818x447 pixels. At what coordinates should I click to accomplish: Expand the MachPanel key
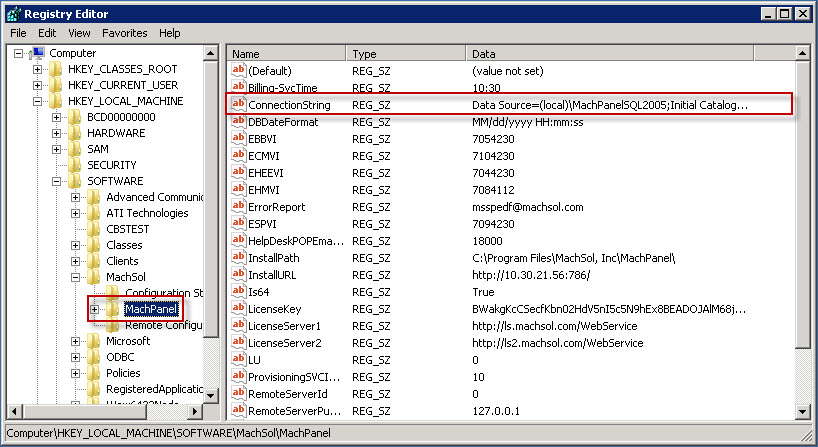[x=94, y=310]
